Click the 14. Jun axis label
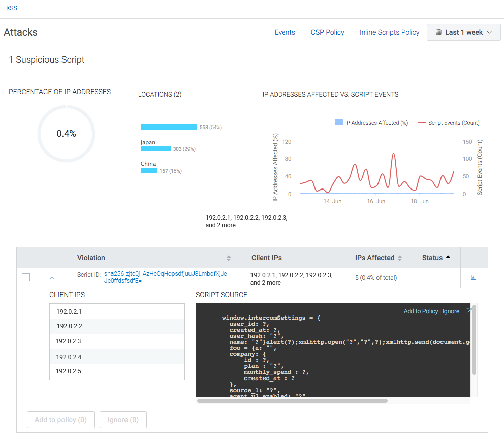Screen dimensions: 504x442 tap(332, 201)
